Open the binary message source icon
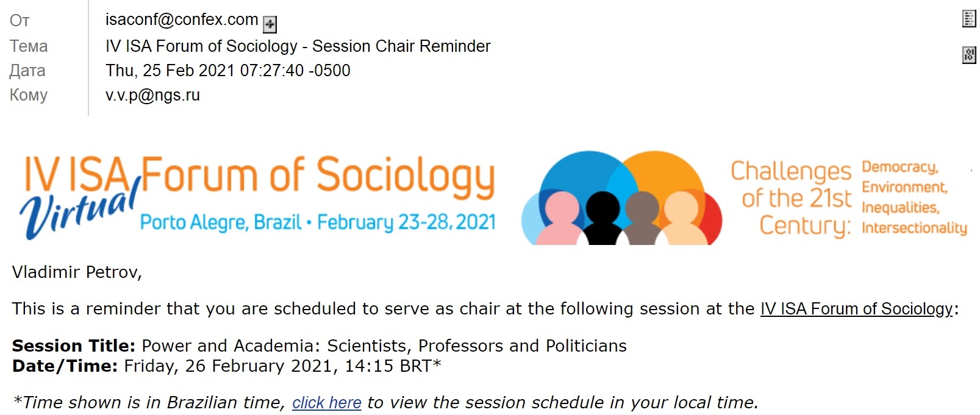The height and width of the screenshot is (415, 980). 968,55
